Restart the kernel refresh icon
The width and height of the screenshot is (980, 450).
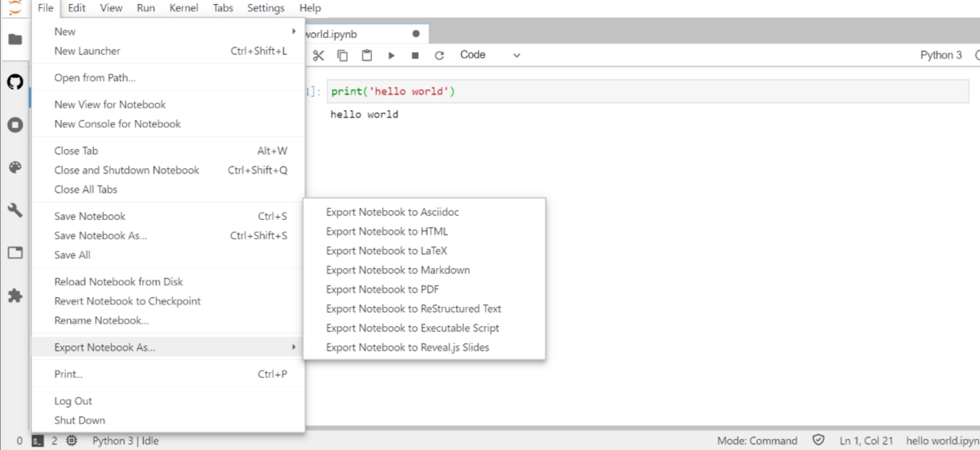click(x=439, y=55)
